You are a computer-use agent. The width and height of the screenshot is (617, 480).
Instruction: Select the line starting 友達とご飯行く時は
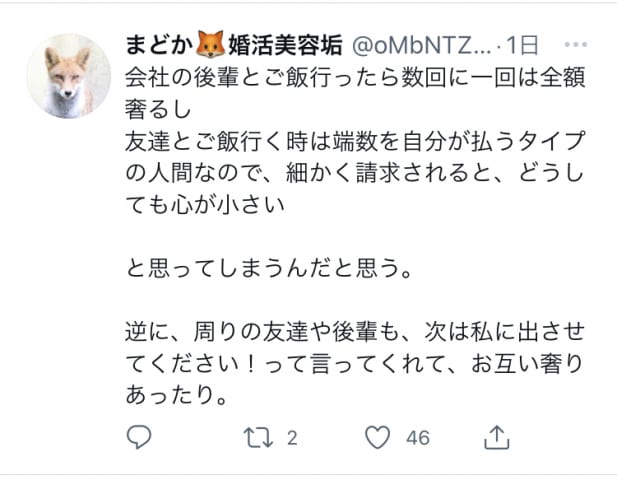[355, 141]
